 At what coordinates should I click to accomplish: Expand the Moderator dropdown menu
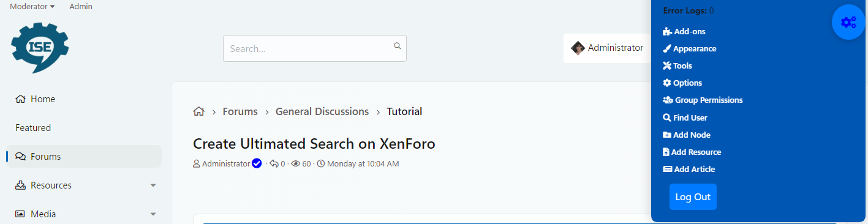(32, 7)
